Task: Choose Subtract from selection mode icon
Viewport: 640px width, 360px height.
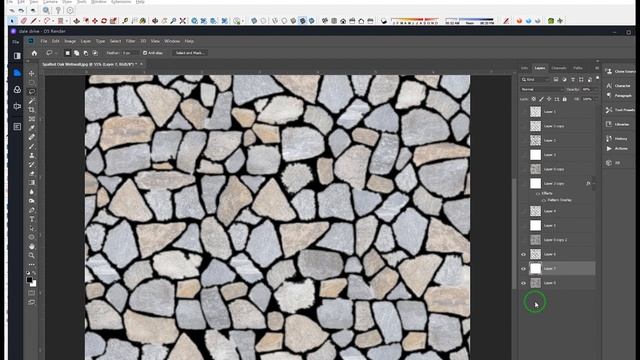Action: (x=86, y=53)
